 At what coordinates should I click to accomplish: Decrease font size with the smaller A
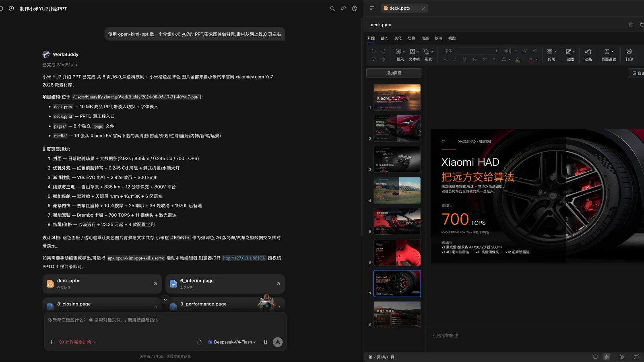tap(535, 51)
